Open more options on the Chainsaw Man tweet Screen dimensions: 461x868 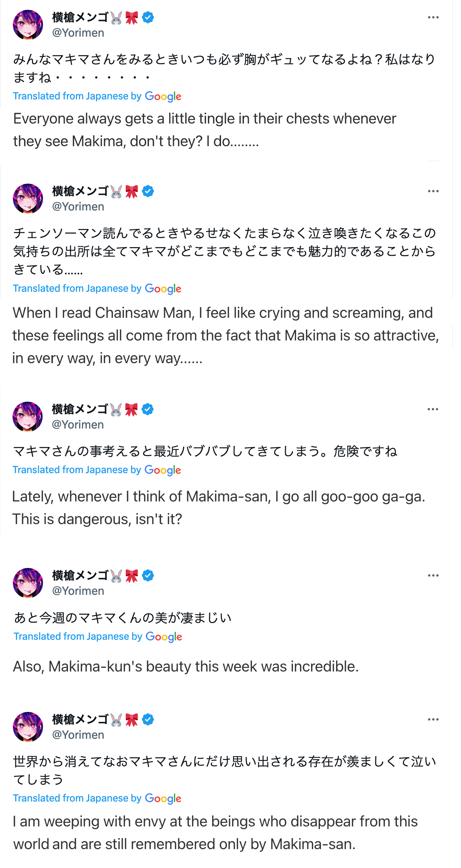point(433,191)
